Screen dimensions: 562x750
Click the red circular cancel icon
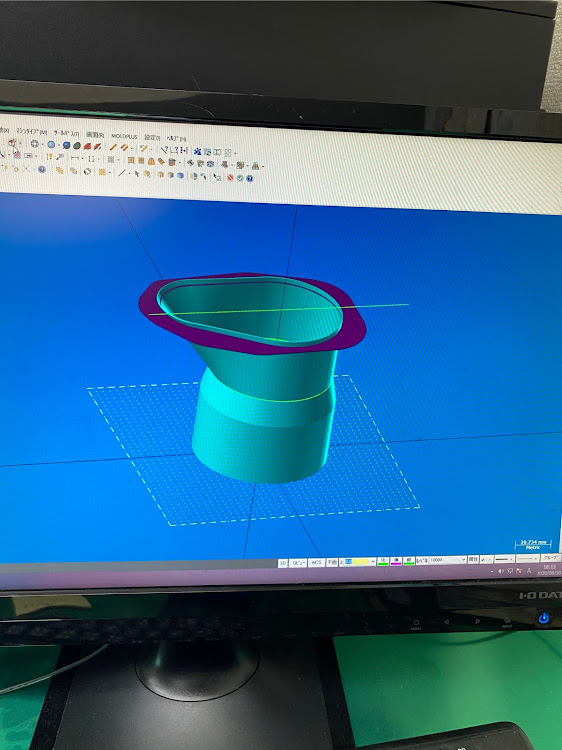coord(230,177)
